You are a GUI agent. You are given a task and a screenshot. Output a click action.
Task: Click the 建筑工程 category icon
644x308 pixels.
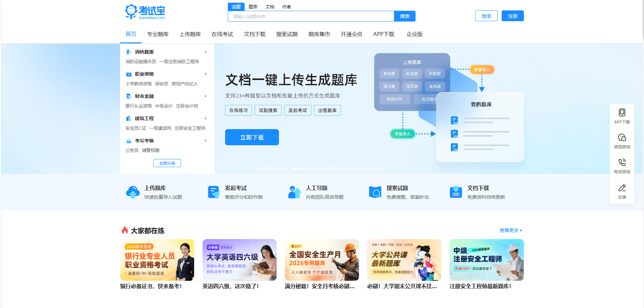click(129, 118)
